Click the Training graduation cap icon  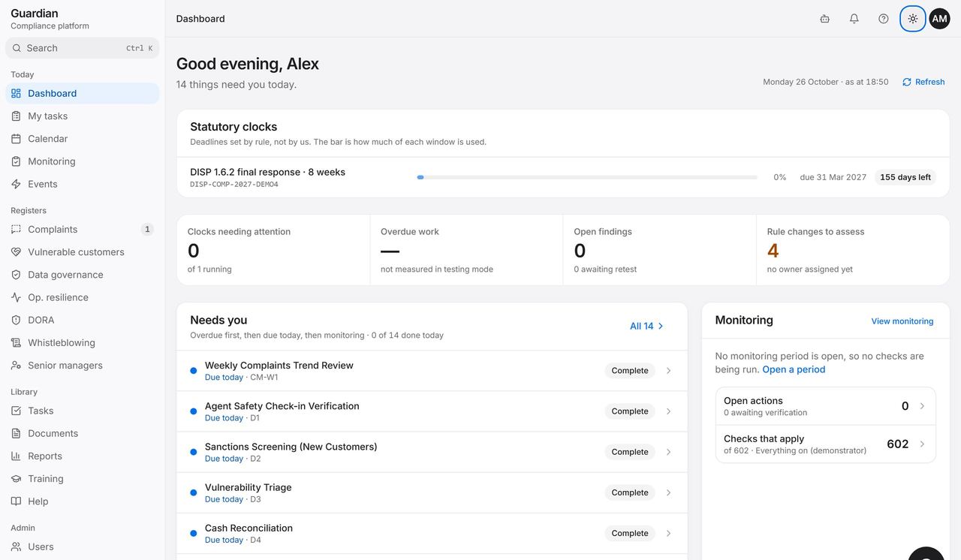pos(16,479)
